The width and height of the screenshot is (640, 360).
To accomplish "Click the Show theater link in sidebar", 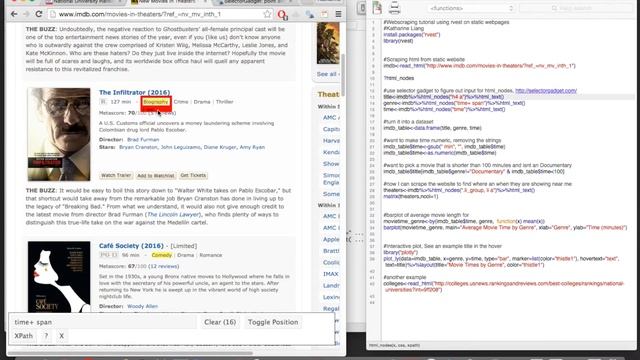I will click(331, 164).
